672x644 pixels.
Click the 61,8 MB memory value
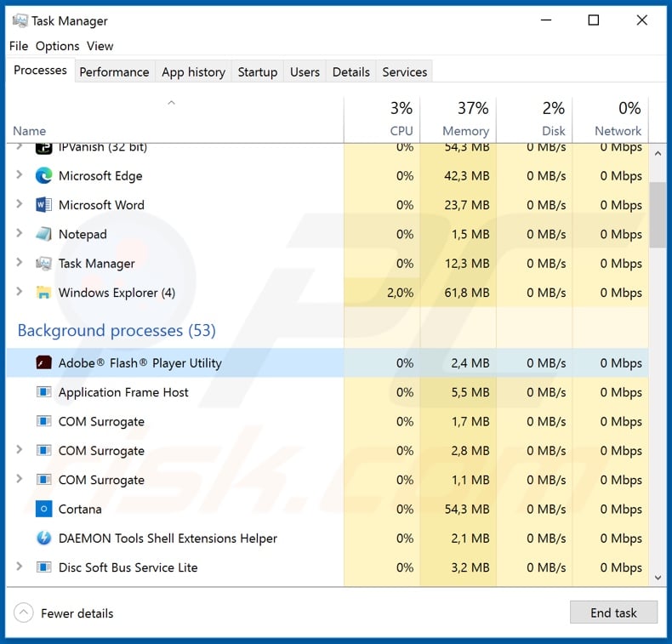point(467,293)
